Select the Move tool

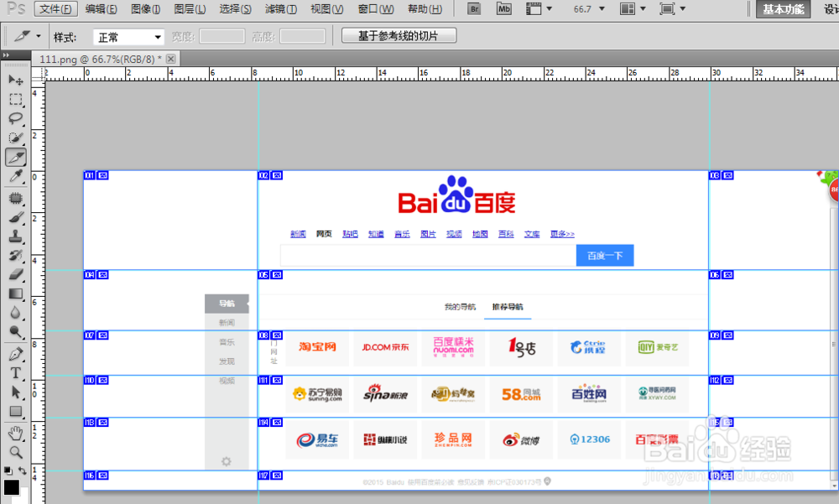click(x=15, y=81)
